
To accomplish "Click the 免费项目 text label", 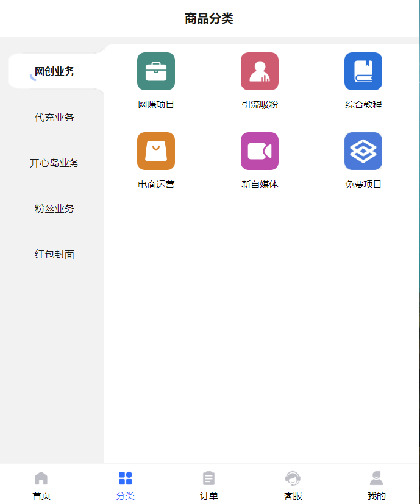I will point(363,185).
